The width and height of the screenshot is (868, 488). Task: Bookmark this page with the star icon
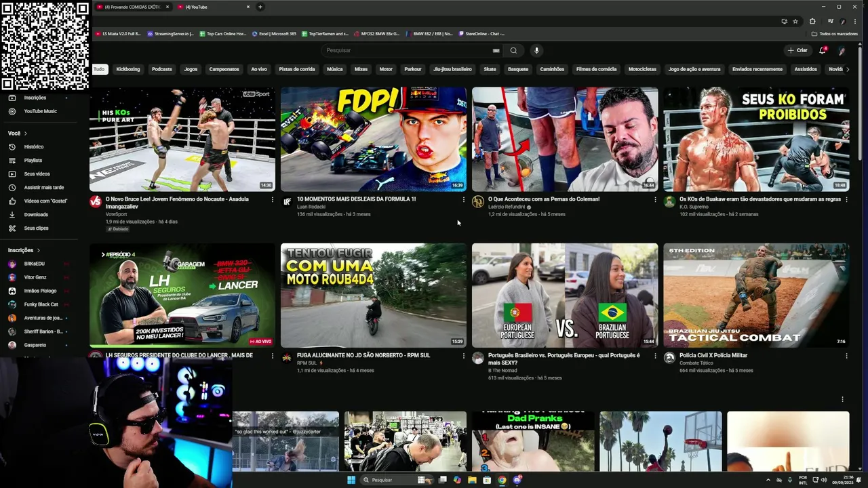795,21
